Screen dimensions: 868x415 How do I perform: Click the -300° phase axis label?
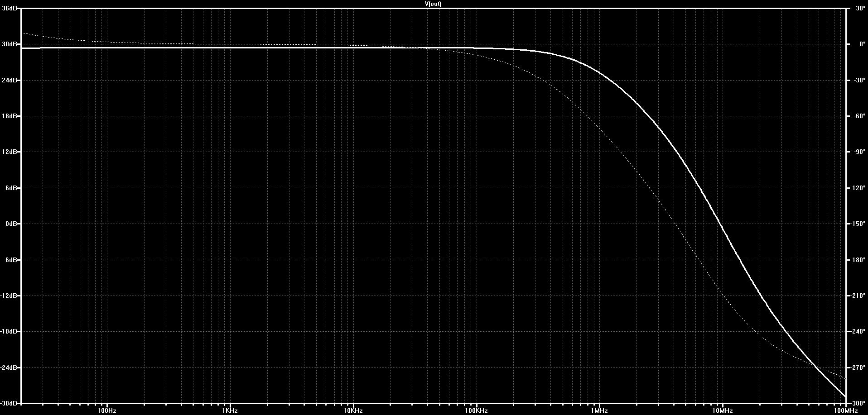point(857,403)
